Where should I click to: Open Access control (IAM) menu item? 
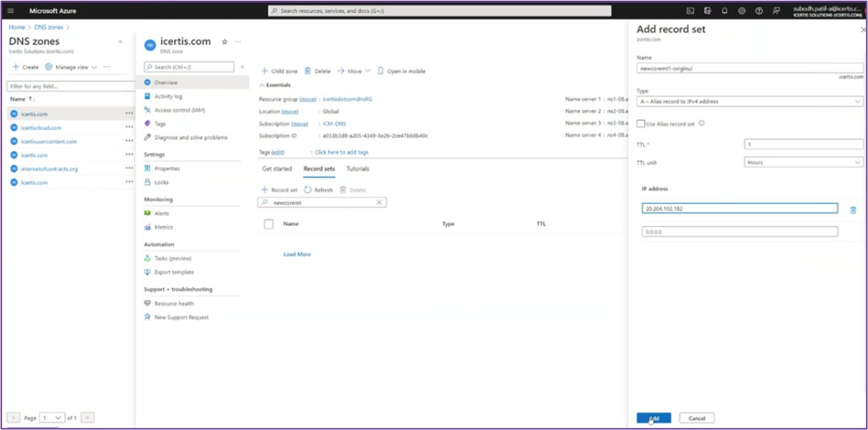pos(179,110)
